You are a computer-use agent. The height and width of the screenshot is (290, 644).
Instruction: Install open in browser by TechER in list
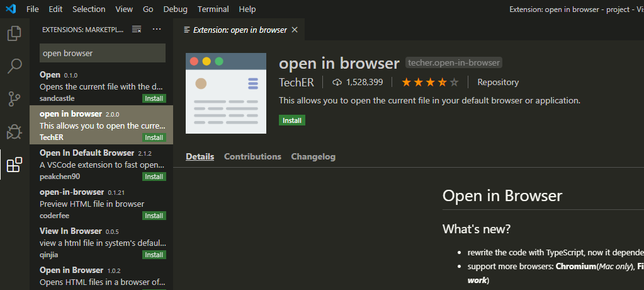click(x=154, y=137)
